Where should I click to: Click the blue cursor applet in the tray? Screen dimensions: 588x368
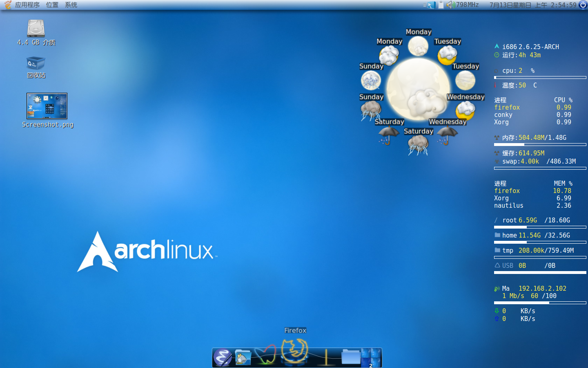431,5
